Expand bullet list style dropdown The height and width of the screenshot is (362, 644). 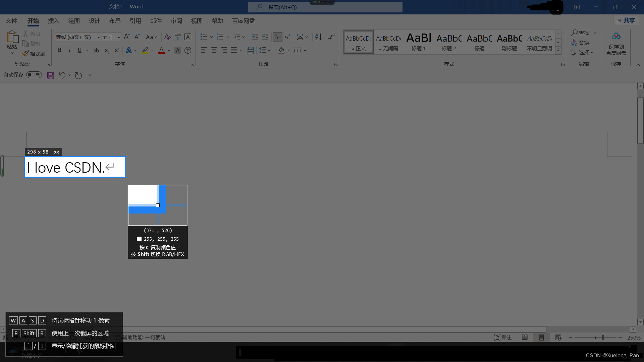(211, 37)
